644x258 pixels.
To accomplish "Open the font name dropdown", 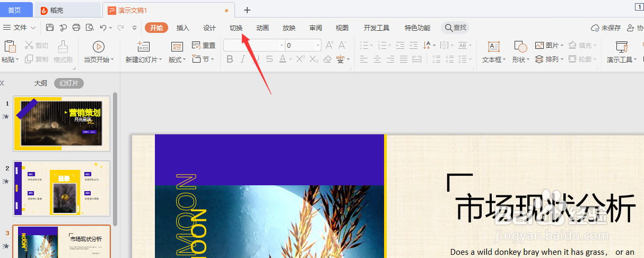I will (282, 46).
